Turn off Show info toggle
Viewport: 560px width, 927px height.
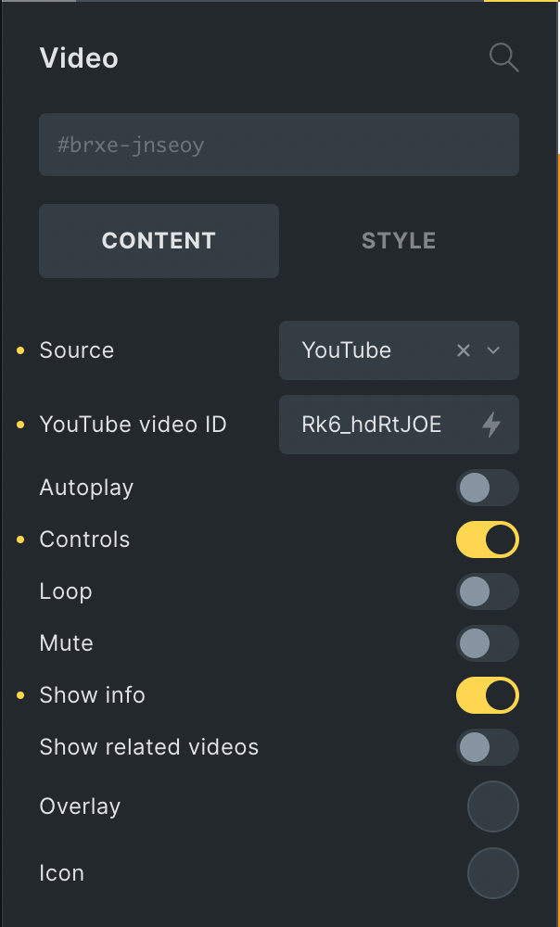(487, 695)
